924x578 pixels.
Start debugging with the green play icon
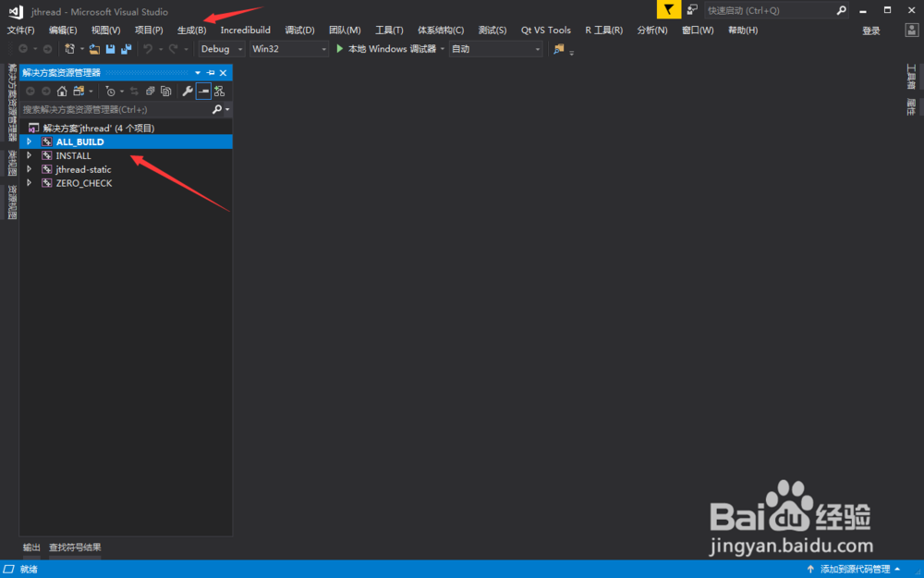pos(340,49)
